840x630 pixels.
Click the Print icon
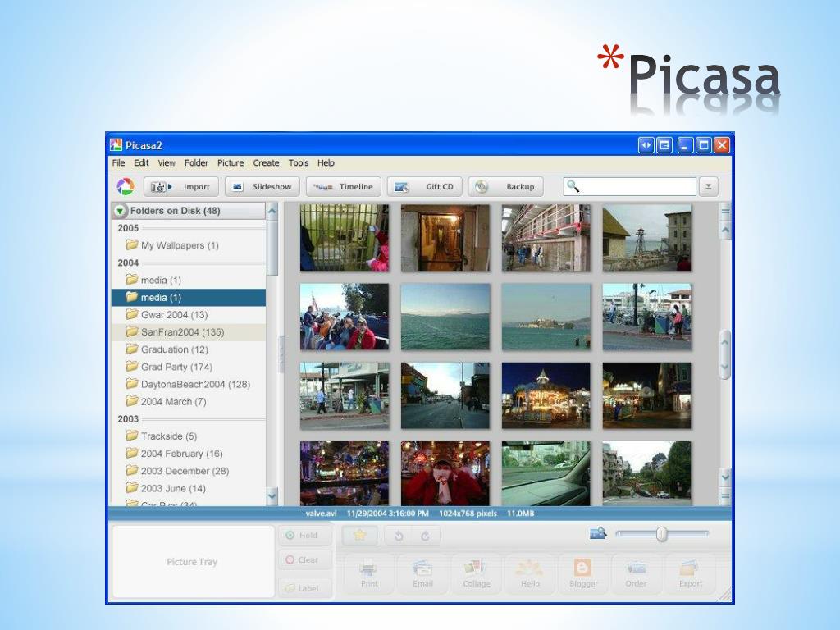pyautogui.click(x=369, y=573)
